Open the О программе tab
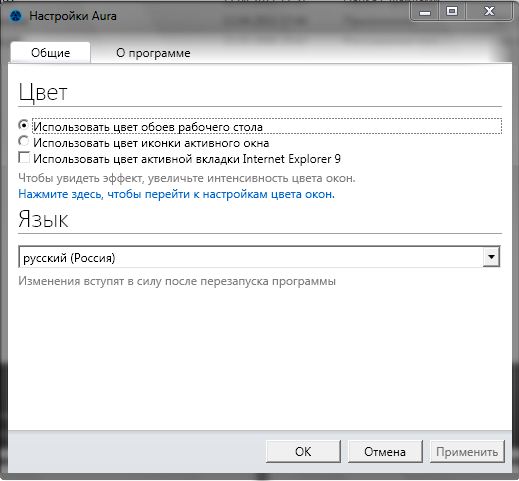519x481 pixels. click(x=153, y=53)
